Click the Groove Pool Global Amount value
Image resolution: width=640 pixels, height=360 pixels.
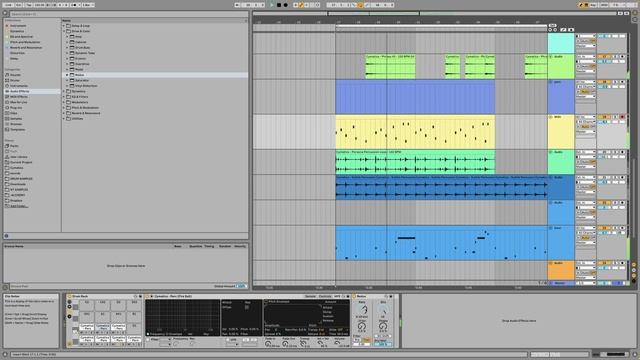point(242,286)
